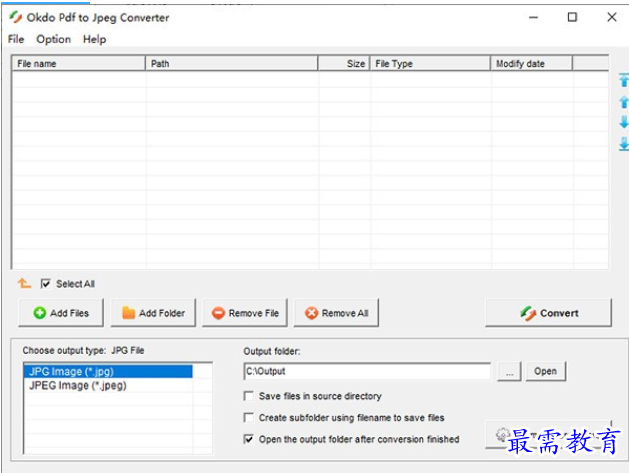Viewport: 629px width, 473px height.
Task: Sort by the File Type column header
Action: click(430, 63)
